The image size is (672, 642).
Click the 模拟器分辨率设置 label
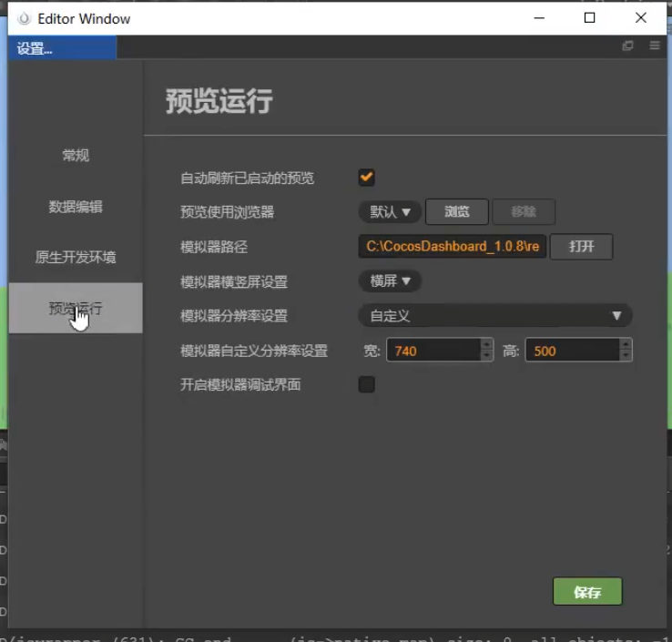click(234, 316)
